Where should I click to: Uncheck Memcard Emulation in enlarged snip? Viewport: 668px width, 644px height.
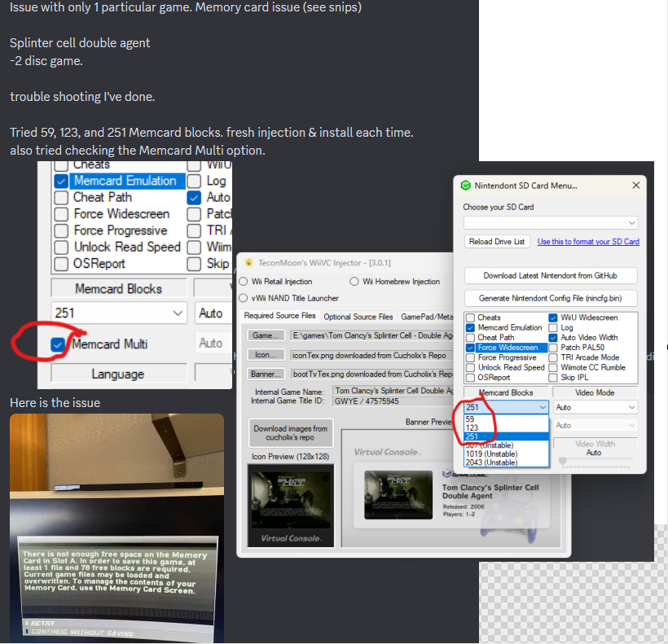click(x=61, y=182)
